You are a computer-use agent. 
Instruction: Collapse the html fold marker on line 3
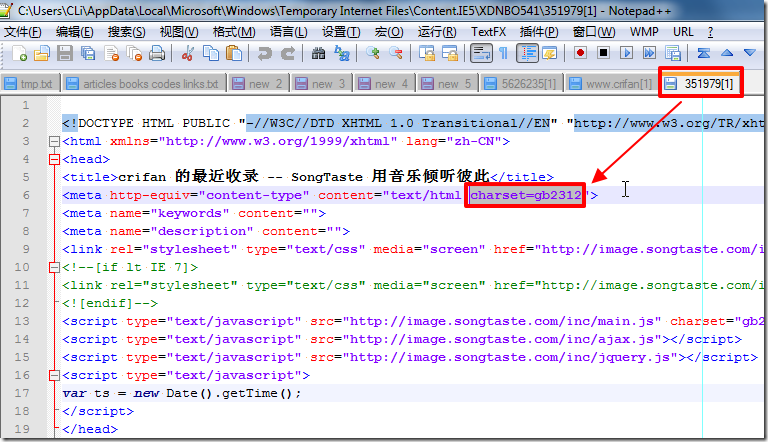(54, 142)
